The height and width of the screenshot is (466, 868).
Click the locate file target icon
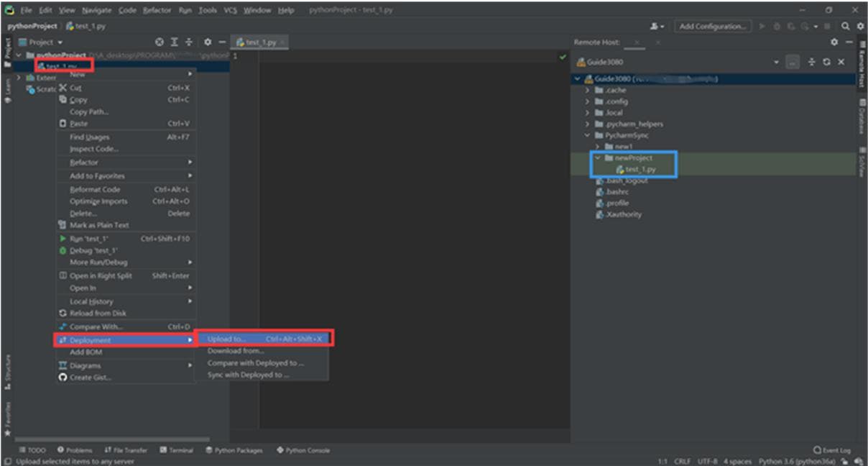point(160,42)
